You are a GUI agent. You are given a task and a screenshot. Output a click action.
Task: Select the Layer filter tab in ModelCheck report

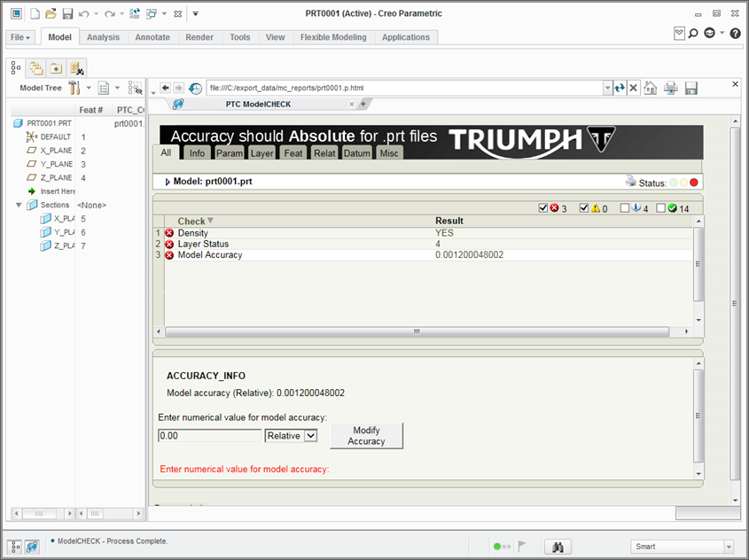[261, 152]
